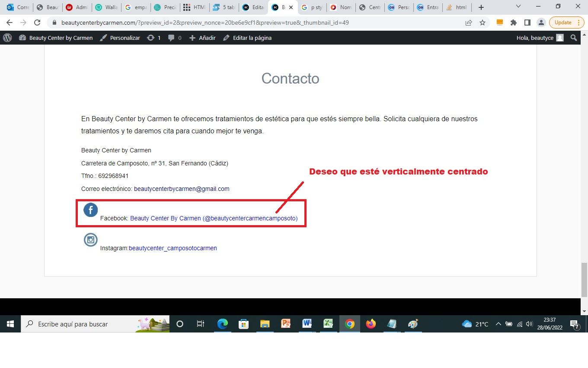Reload the current page
Screen dimensions: 588x368
[x=37, y=23]
